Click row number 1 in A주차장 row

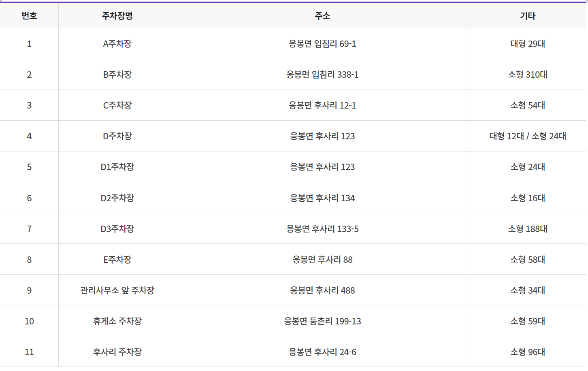point(29,44)
